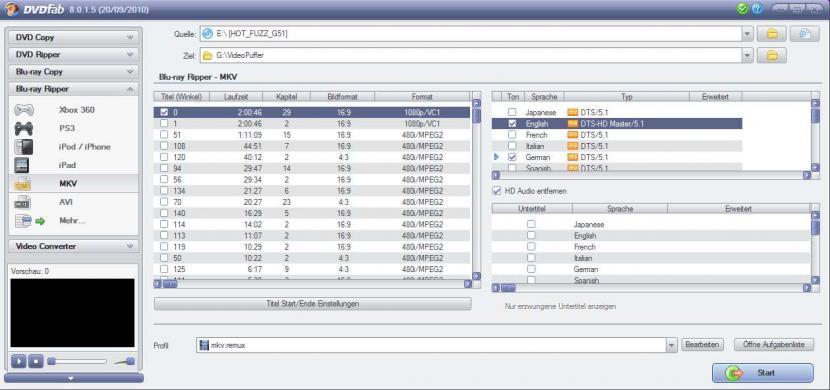Screen dimensions: 830x390
Task: Toggle HD Audio entfernen checkbox
Action: coord(497,191)
